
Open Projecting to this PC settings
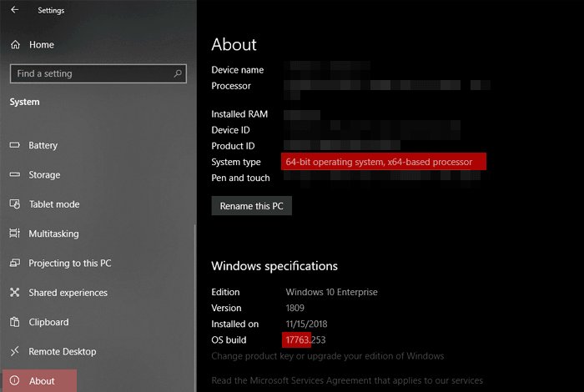[x=70, y=263]
